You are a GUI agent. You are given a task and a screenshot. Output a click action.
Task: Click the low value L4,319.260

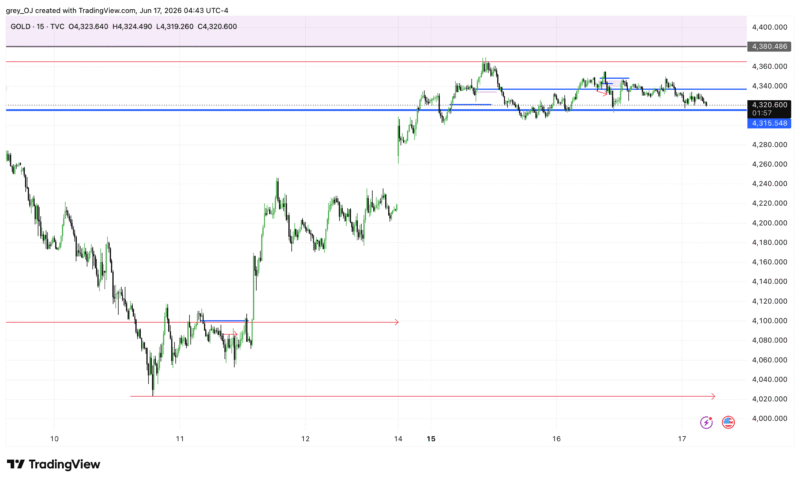[x=175, y=27]
